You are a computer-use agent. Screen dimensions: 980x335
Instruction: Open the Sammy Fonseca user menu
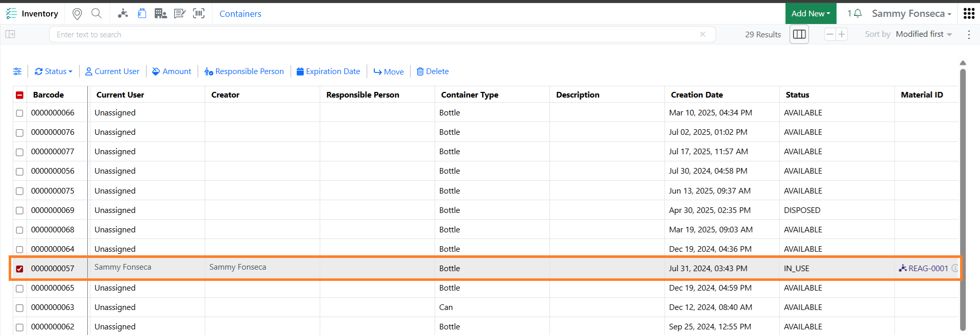tap(912, 14)
